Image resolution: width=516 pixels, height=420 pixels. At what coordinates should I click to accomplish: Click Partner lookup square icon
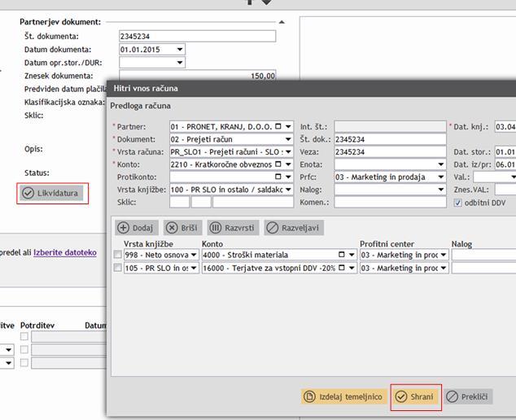278,126
